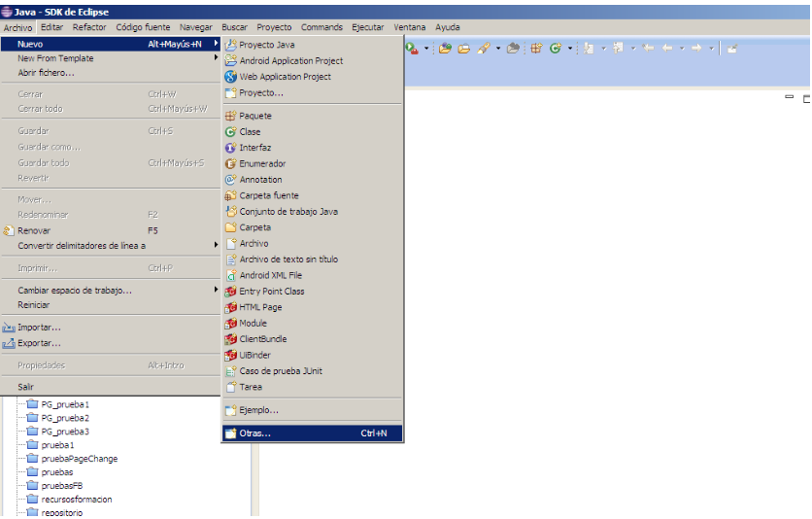Open the Ayuda menu
The image size is (812, 519).
click(x=448, y=27)
